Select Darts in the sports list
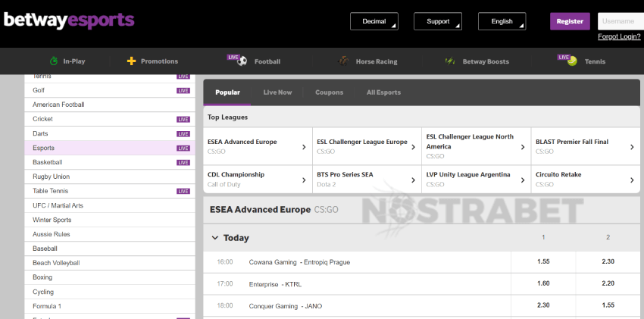 pyautogui.click(x=110, y=134)
